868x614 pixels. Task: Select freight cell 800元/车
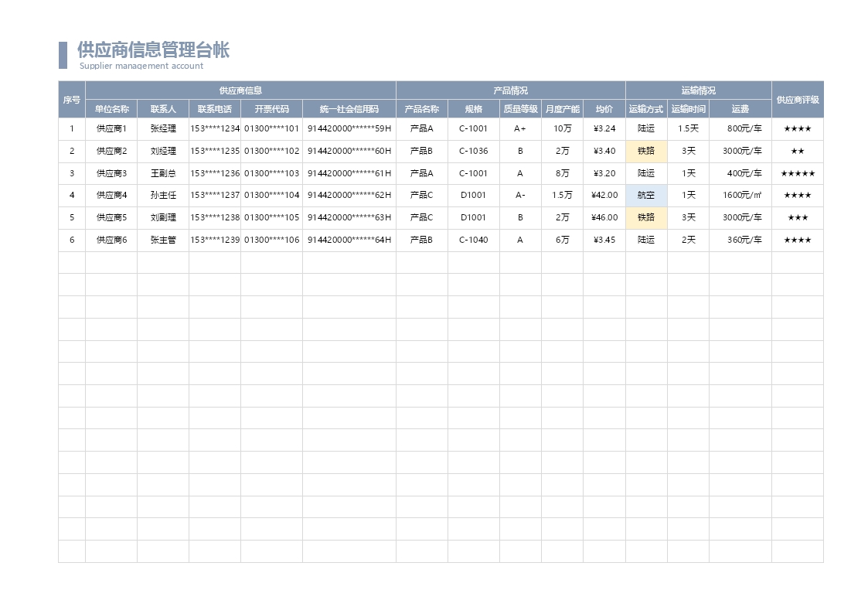pos(740,128)
